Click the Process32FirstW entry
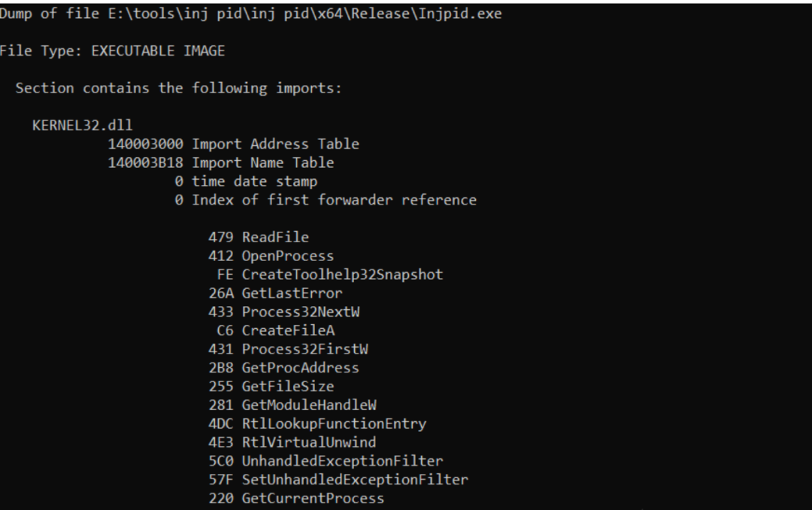 point(288,349)
